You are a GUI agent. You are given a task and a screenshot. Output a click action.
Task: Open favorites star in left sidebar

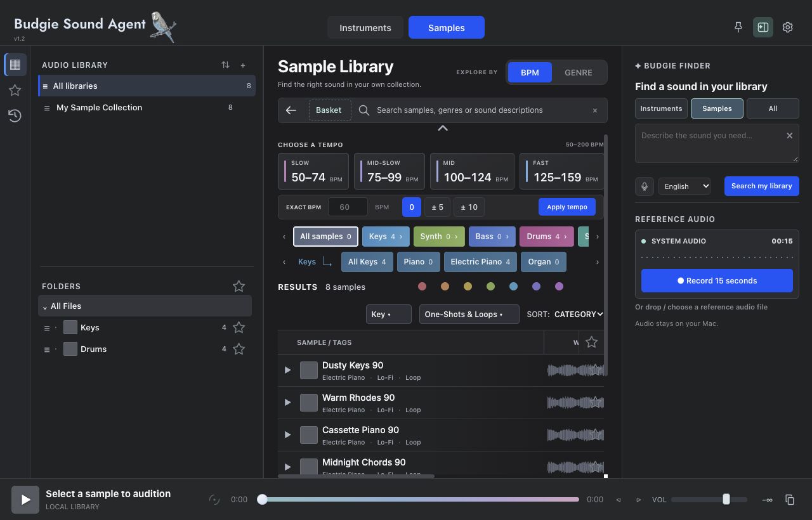pos(15,90)
